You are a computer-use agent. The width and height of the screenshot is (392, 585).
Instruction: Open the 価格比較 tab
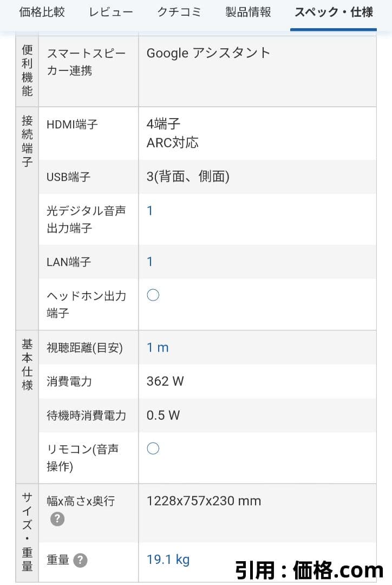tap(42, 12)
